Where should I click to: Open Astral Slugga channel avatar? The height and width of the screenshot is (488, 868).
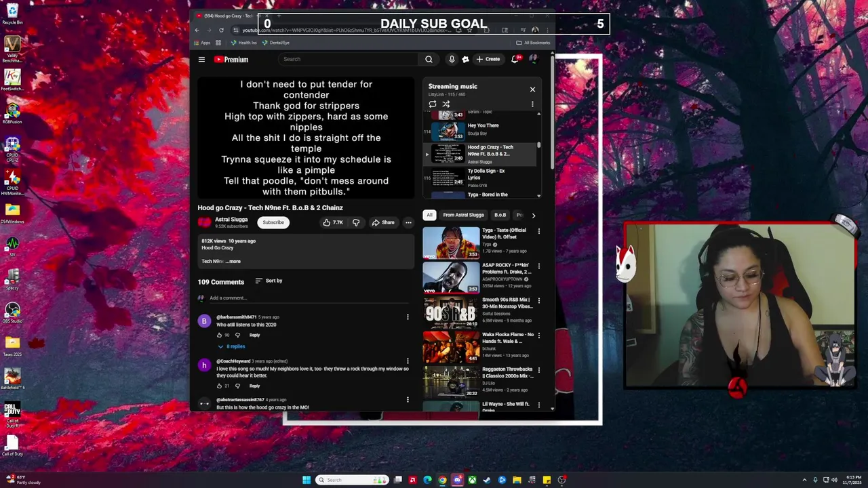pyautogui.click(x=204, y=222)
